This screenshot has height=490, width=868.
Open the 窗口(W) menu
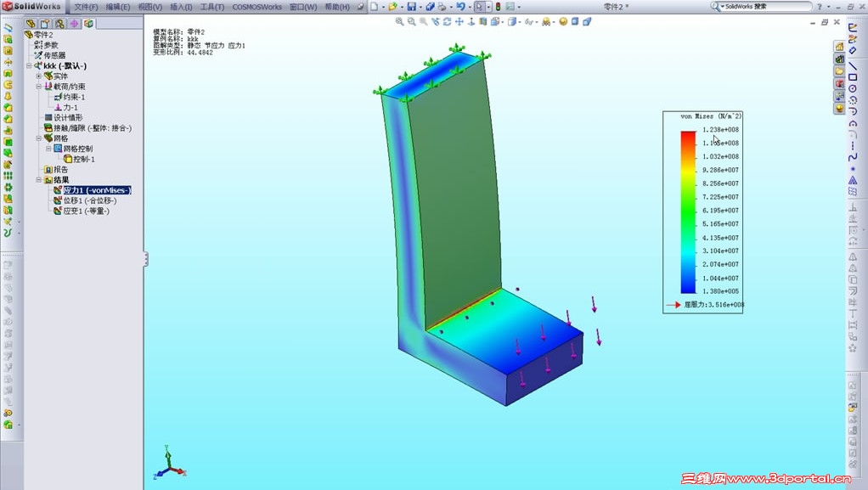(x=303, y=7)
